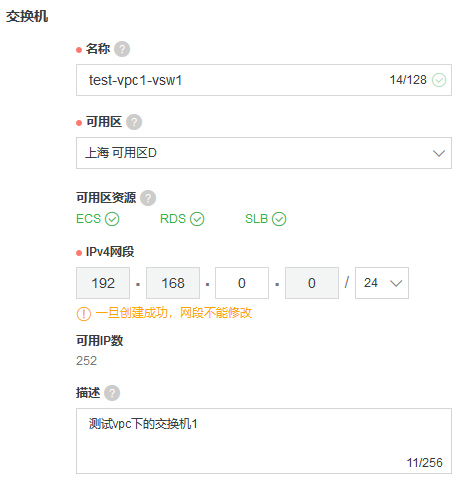Click the help icon next to 名称
This screenshot has height=489, width=469.
(122, 49)
